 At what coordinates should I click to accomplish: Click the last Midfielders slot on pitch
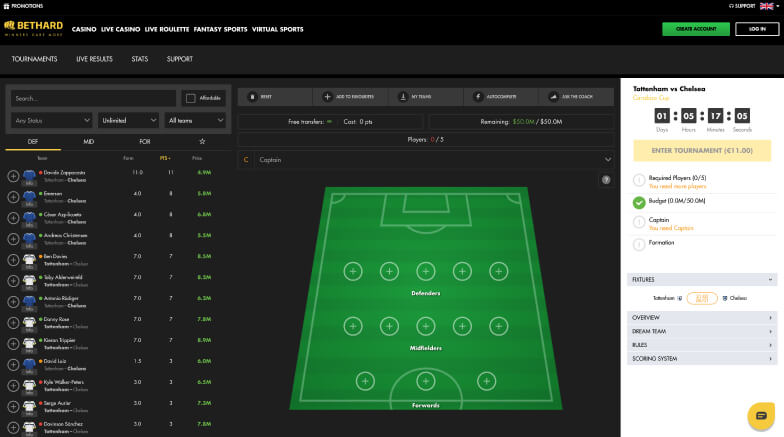coord(498,326)
